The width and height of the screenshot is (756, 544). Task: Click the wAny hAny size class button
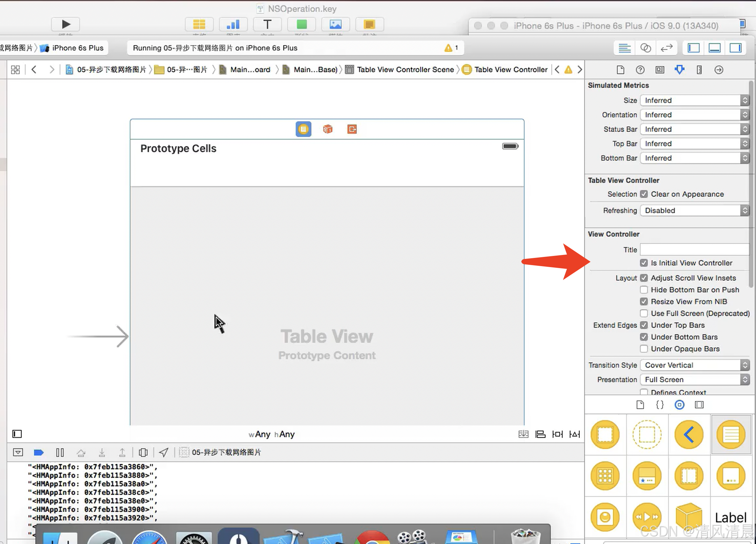click(271, 434)
